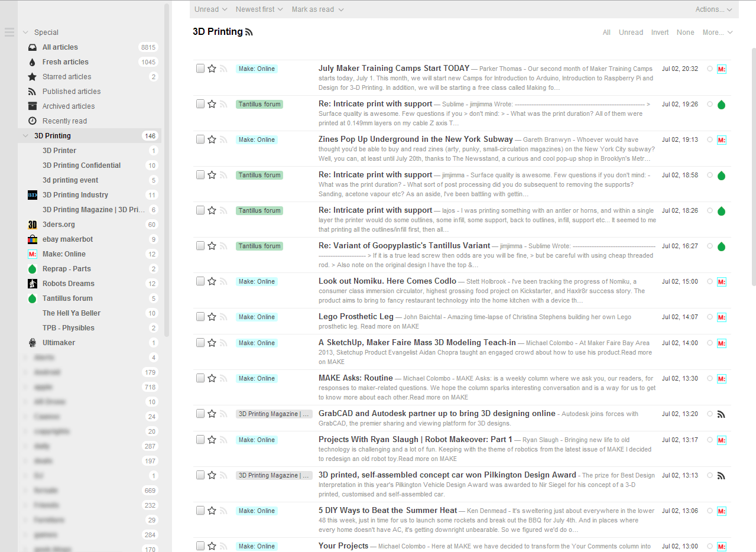Viewport: 756px width, 552px height.
Task: Open the Unread view mode dropdown
Action: [210, 9]
